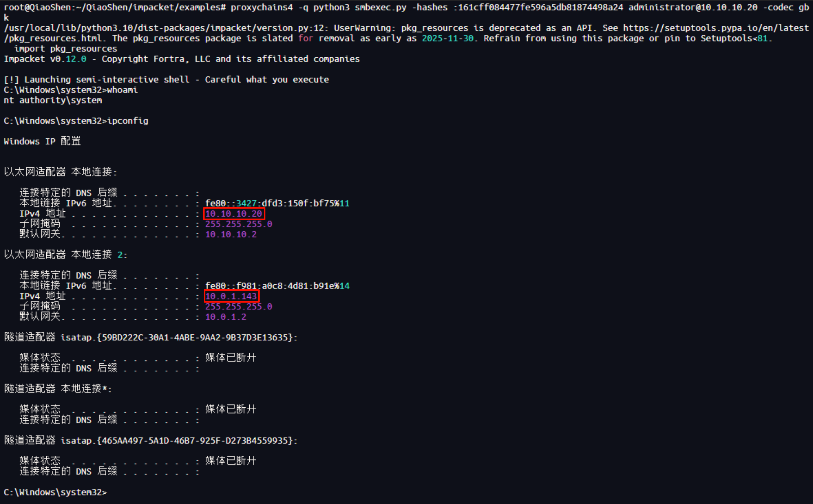
Task: Click the whoami command text
Action: [x=122, y=90]
